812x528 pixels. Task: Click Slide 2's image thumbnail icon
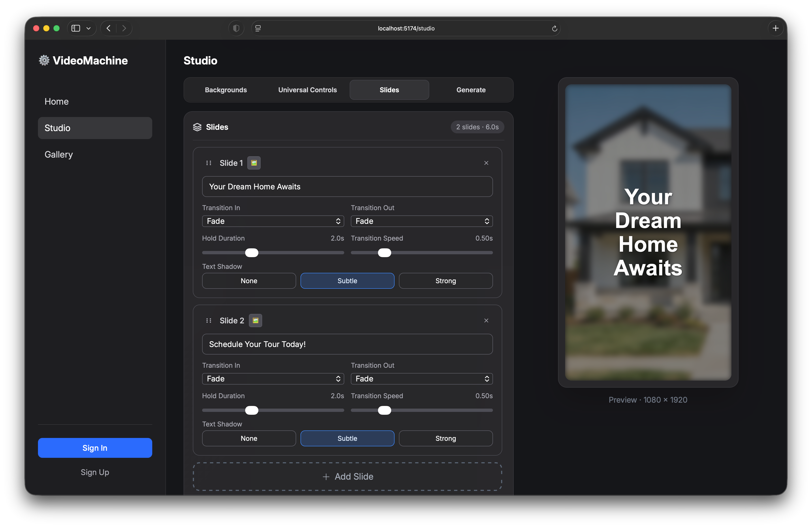point(255,321)
